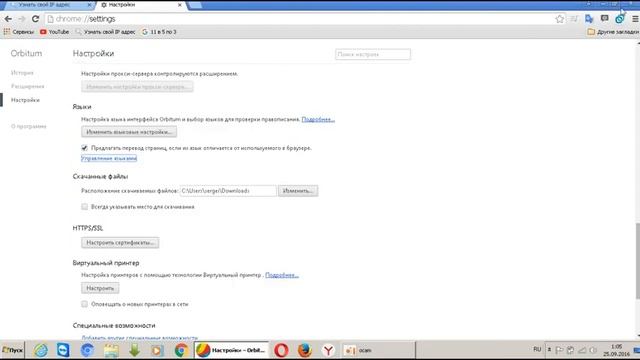Launch Internet Explorer from the taskbar
640x360 pixels.
pyautogui.click(x=40, y=350)
